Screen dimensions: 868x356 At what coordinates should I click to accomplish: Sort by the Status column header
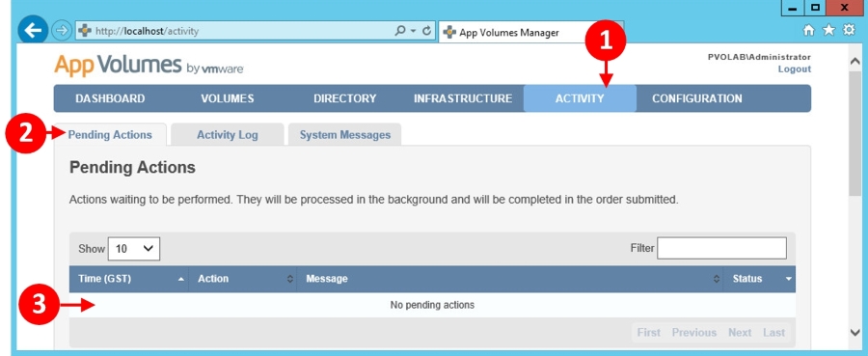(760, 279)
